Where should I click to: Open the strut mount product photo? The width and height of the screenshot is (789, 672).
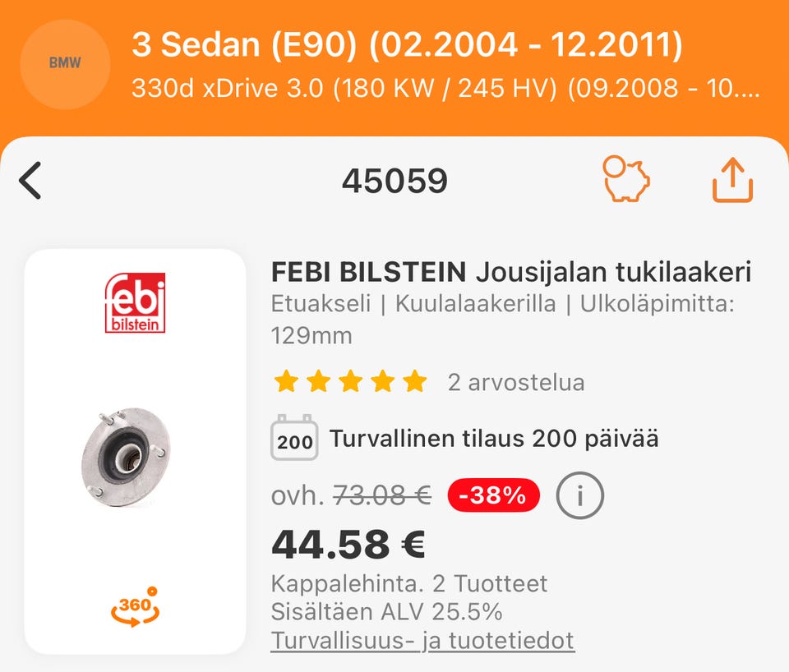click(126, 458)
